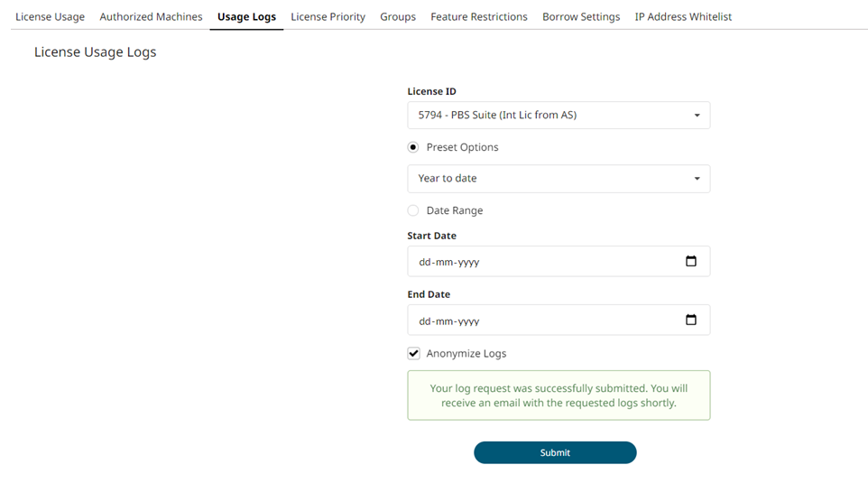The width and height of the screenshot is (868, 502).
Task: Uncheck the Anonymize Logs checkbox
Action: click(414, 354)
